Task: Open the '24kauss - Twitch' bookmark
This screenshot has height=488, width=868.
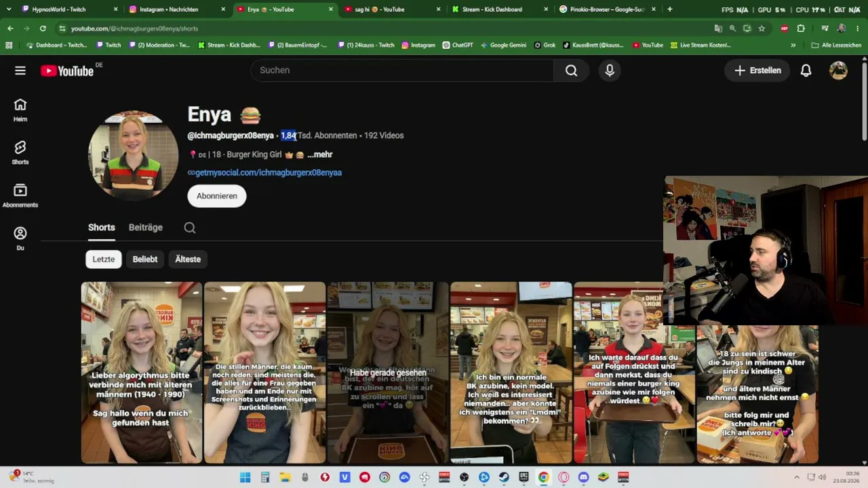Action: 366,45
